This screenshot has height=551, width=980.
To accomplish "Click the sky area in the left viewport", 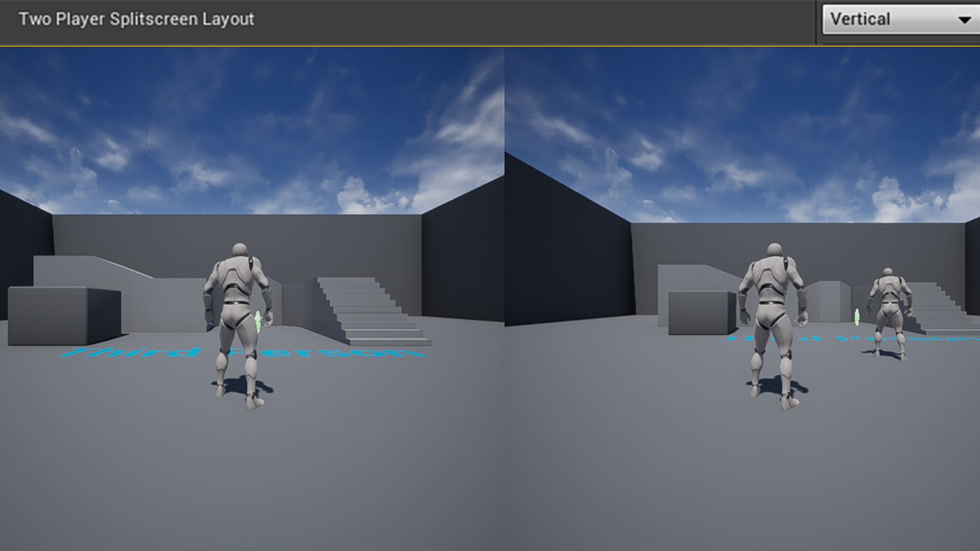I will [x=230, y=128].
